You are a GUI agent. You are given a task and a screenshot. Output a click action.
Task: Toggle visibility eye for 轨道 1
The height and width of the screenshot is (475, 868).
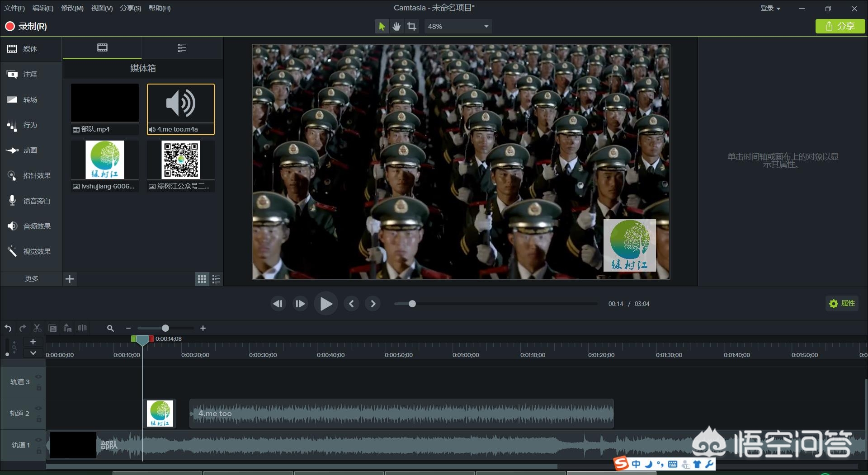tap(38, 440)
